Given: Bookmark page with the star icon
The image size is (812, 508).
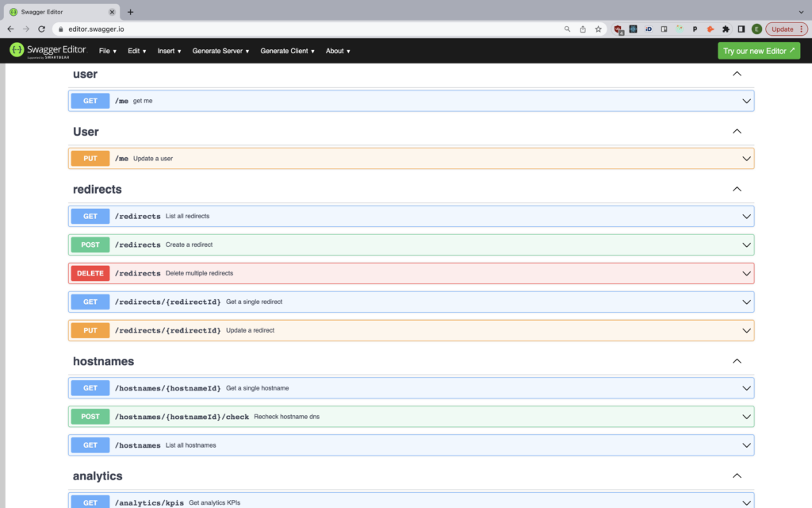Looking at the screenshot, I should (x=598, y=29).
